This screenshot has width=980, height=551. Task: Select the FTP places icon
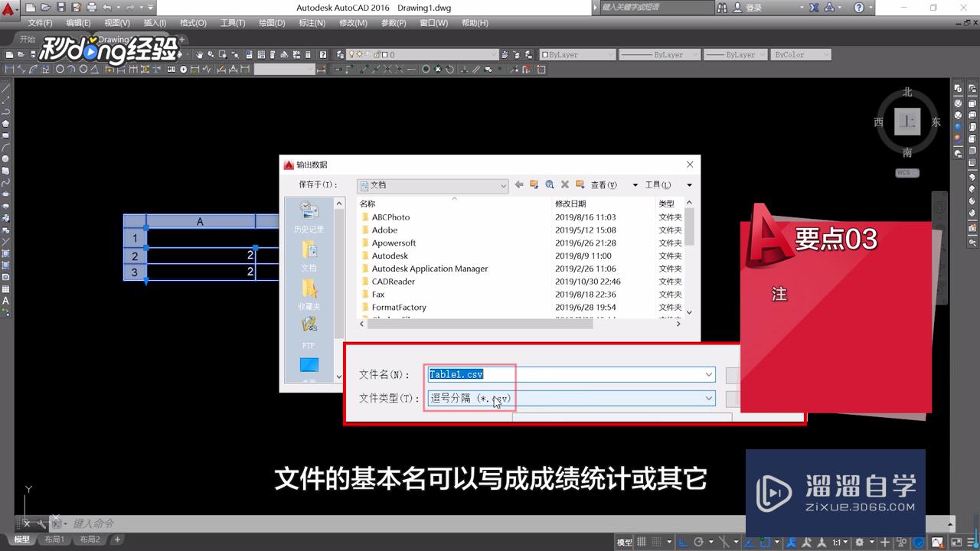(309, 332)
